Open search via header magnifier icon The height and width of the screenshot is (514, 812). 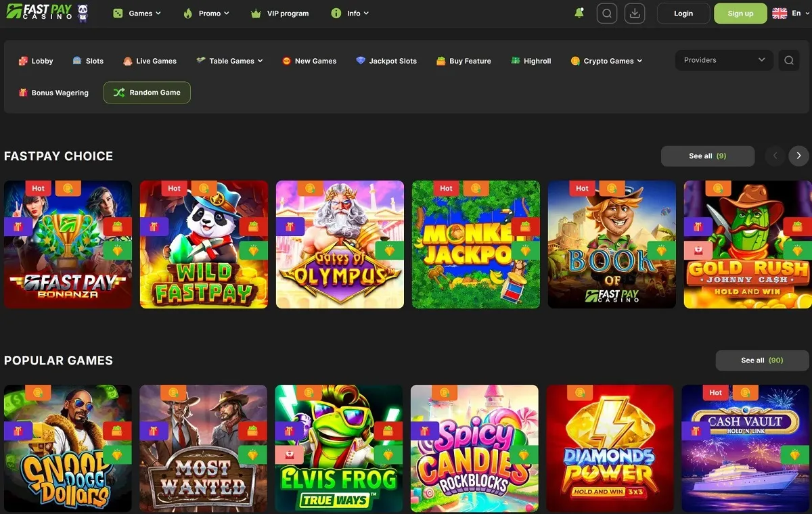pyautogui.click(x=607, y=14)
